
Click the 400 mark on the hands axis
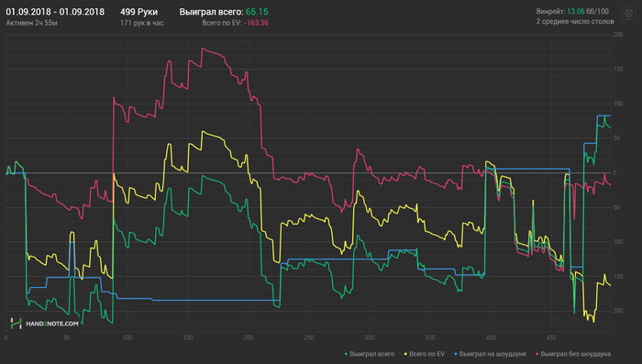(491, 337)
